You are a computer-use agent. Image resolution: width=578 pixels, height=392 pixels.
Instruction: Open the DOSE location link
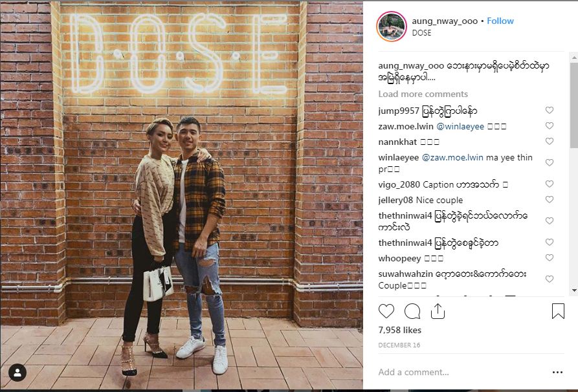[421, 33]
